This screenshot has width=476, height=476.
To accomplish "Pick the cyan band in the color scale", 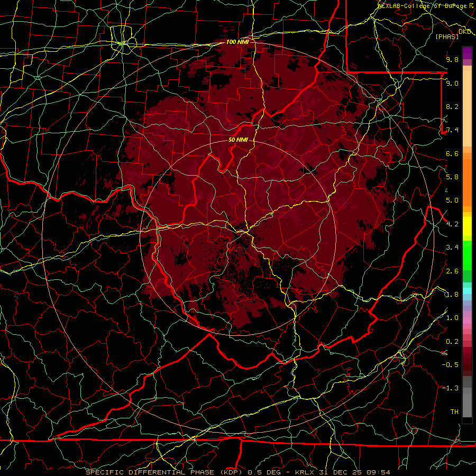I will click(x=467, y=290).
